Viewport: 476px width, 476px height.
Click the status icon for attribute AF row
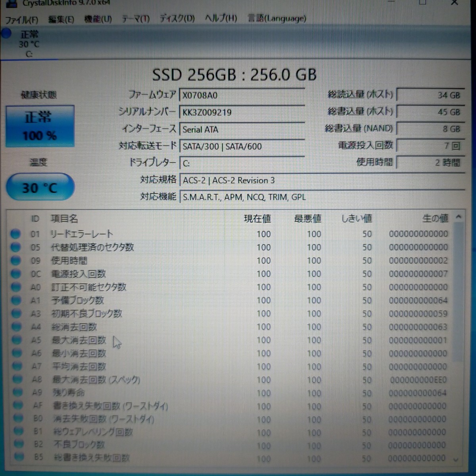(x=18, y=406)
